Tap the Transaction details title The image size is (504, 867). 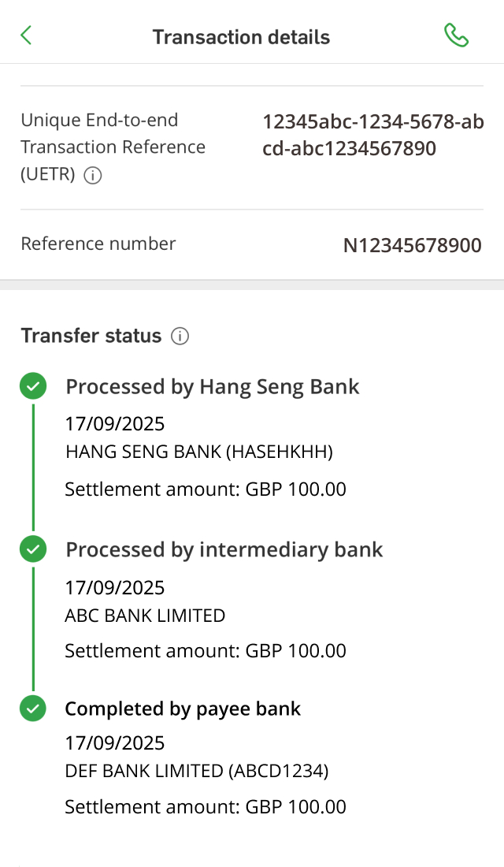tap(241, 37)
